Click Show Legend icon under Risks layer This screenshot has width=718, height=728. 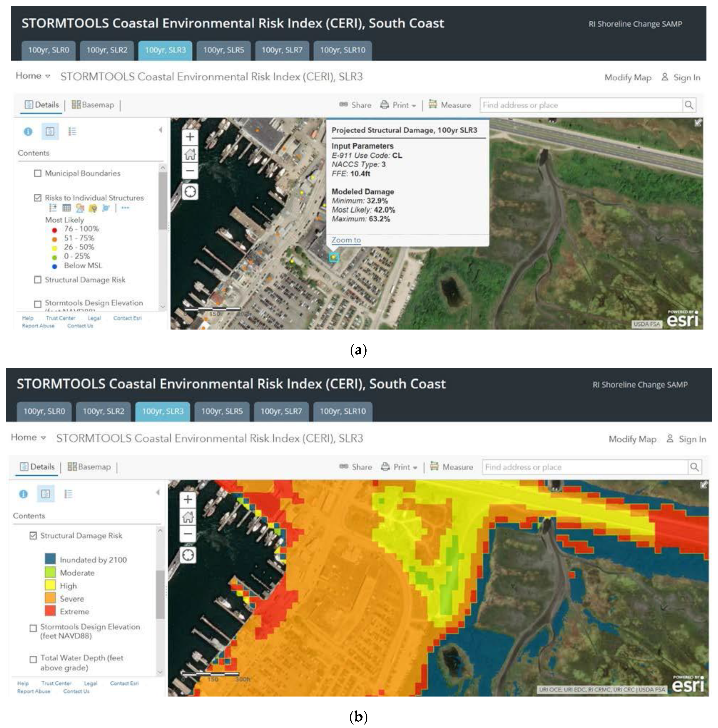tap(53, 208)
